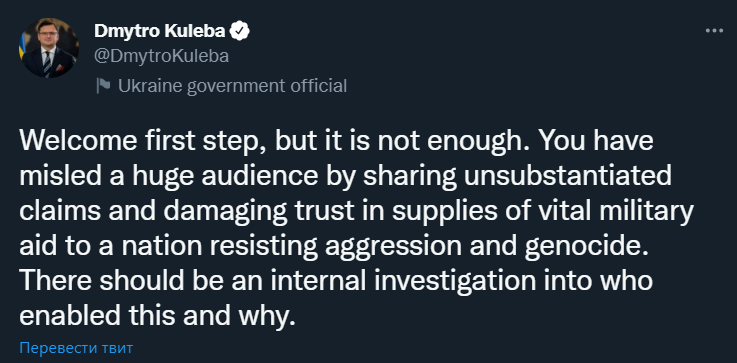The height and width of the screenshot is (363, 737).
Task: Click the line mentioning unsubstantiated claims
Action: point(345,176)
